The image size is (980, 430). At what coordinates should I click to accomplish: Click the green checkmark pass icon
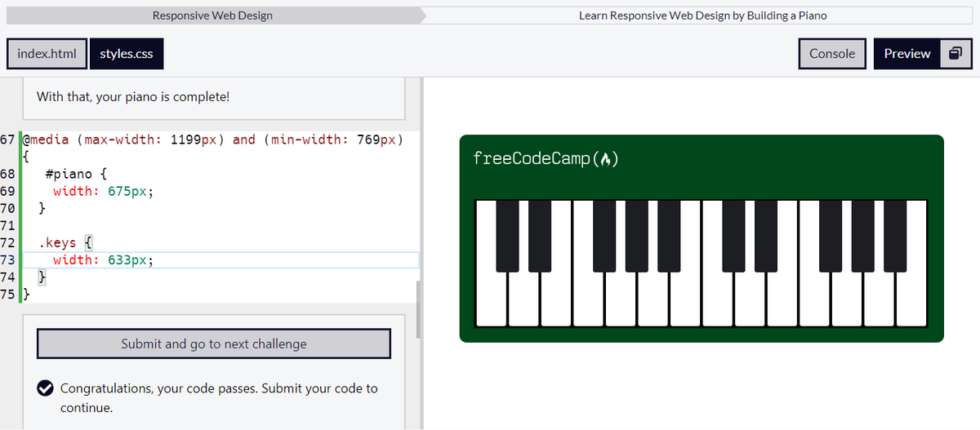click(47, 388)
